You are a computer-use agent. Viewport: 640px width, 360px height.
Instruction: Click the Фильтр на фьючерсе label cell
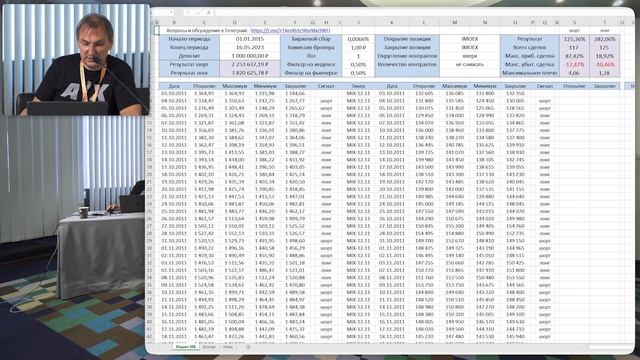coord(311,73)
